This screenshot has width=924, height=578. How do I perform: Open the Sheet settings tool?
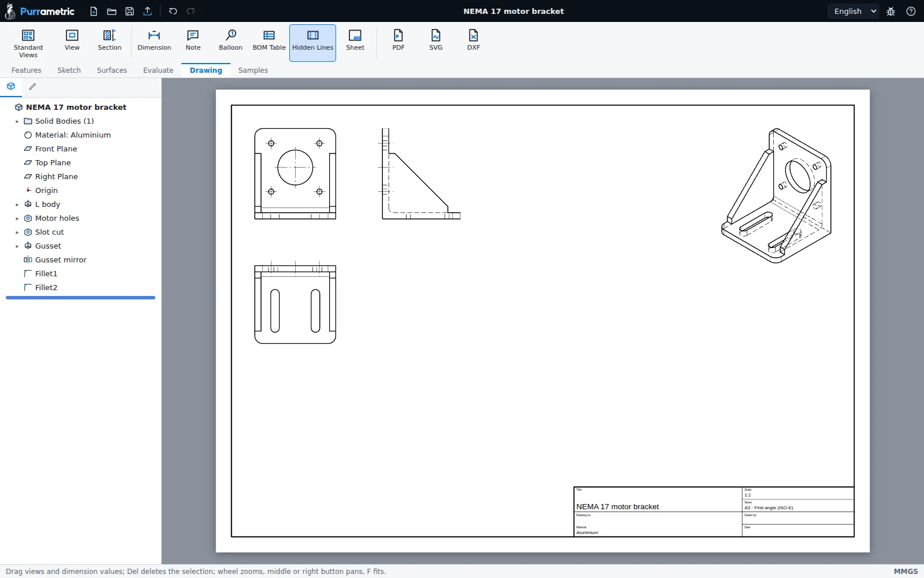355,43
